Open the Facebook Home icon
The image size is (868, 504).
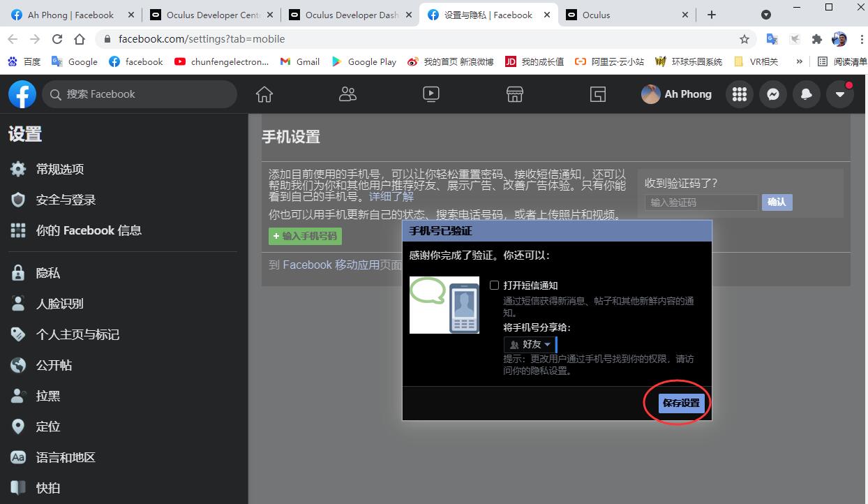264,94
